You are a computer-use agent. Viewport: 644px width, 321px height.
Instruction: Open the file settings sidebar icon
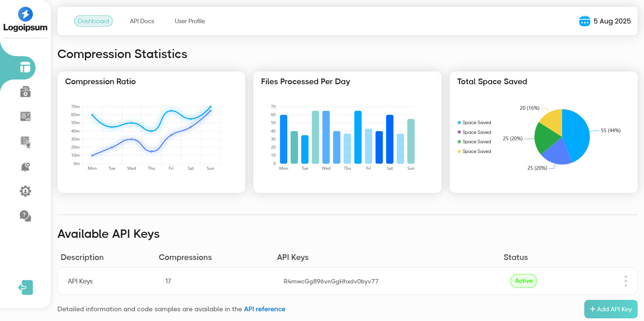[x=25, y=92]
